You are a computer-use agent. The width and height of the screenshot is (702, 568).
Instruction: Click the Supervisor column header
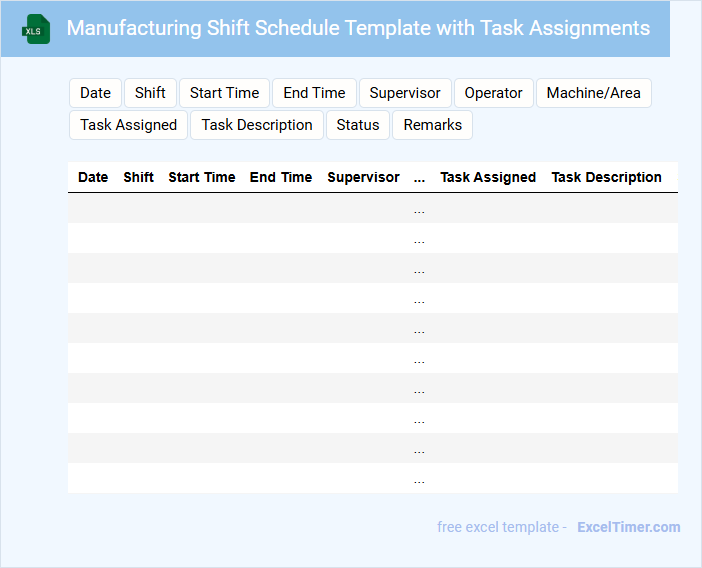(x=363, y=177)
